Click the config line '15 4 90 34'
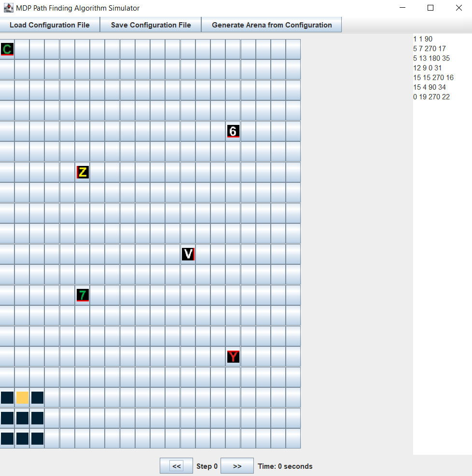The height and width of the screenshot is (476, 472). point(430,87)
